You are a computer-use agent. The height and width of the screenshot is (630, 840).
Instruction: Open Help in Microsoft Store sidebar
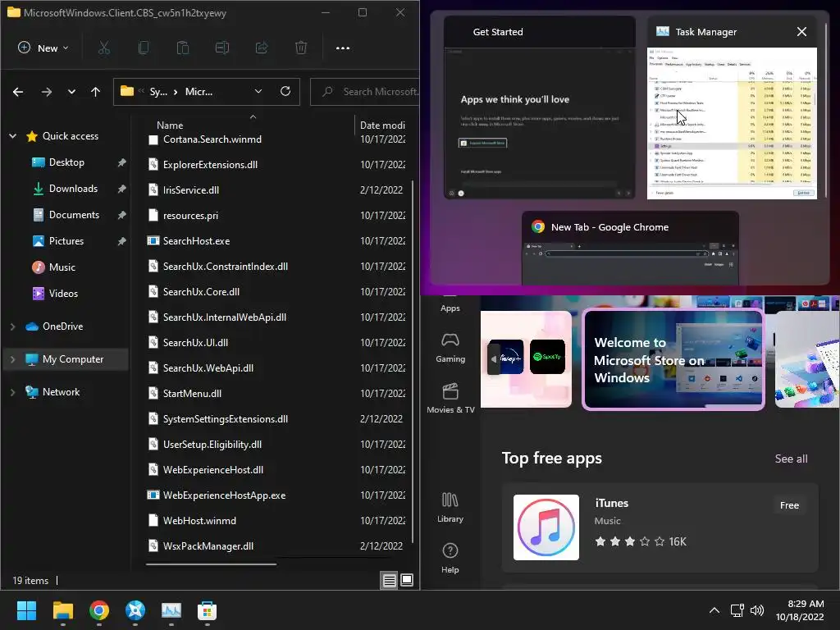tap(450, 558)
